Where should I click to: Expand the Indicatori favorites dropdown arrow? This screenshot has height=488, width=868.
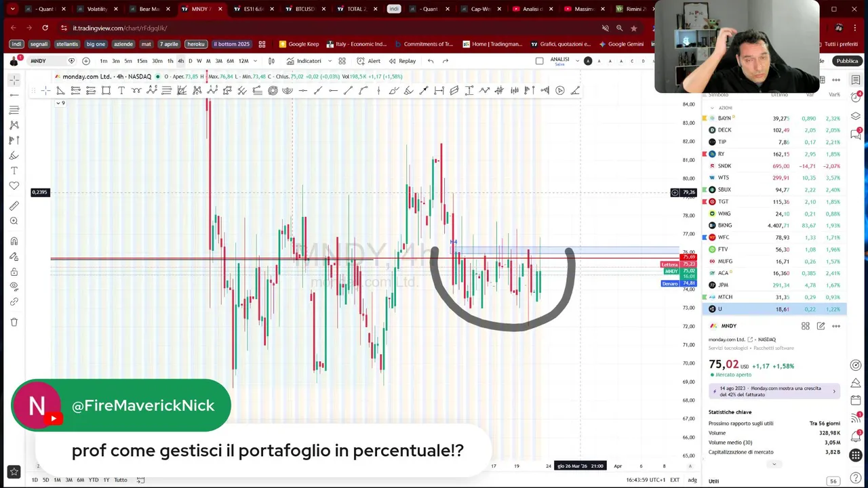tap(330, 61)
